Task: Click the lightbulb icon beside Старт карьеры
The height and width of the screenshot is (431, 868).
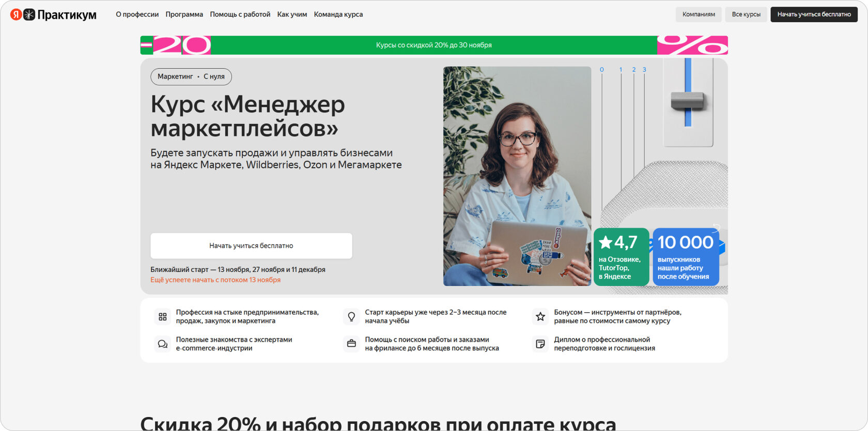Action: (351, 317)
